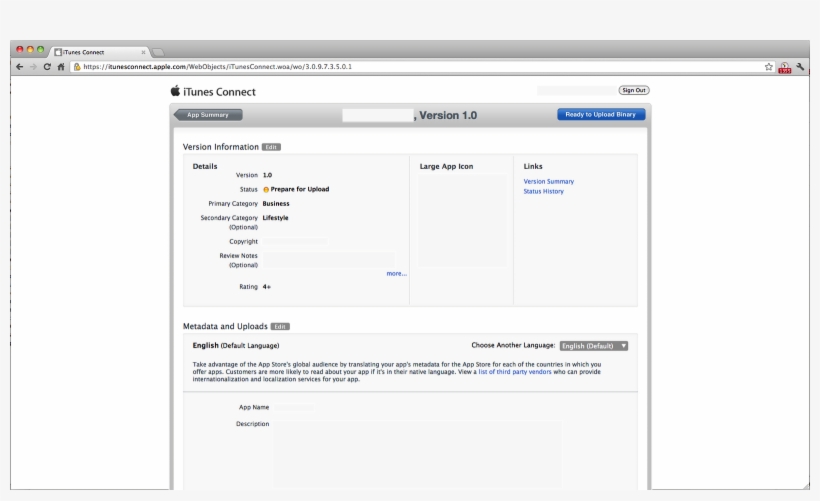Click the 'Links' section heading
The width and height of the screenshot is (820, 501).
pos(533,166)
